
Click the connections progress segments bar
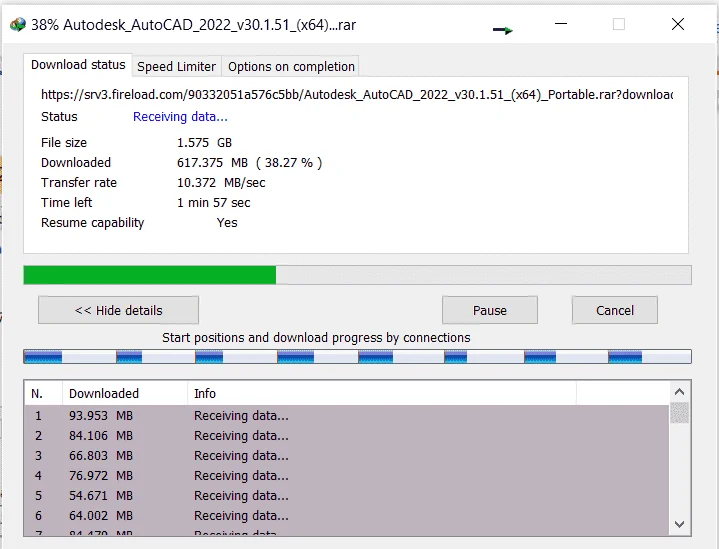357,356
